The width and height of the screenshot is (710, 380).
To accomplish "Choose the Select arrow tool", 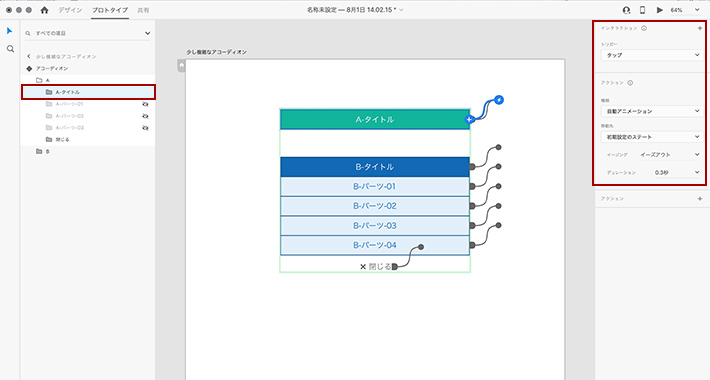I will tap(10, 31).
